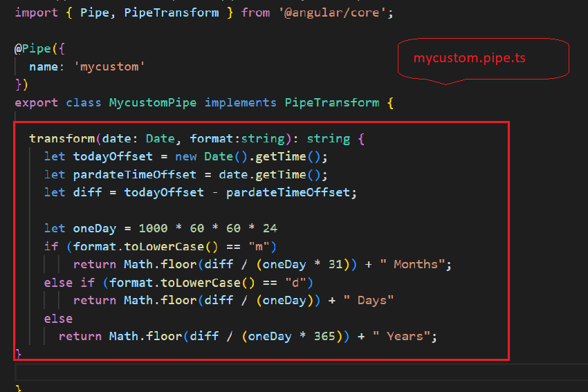The image size is (588, 392).
Task: Click the "d" string literal
Action: click(295, 283)
